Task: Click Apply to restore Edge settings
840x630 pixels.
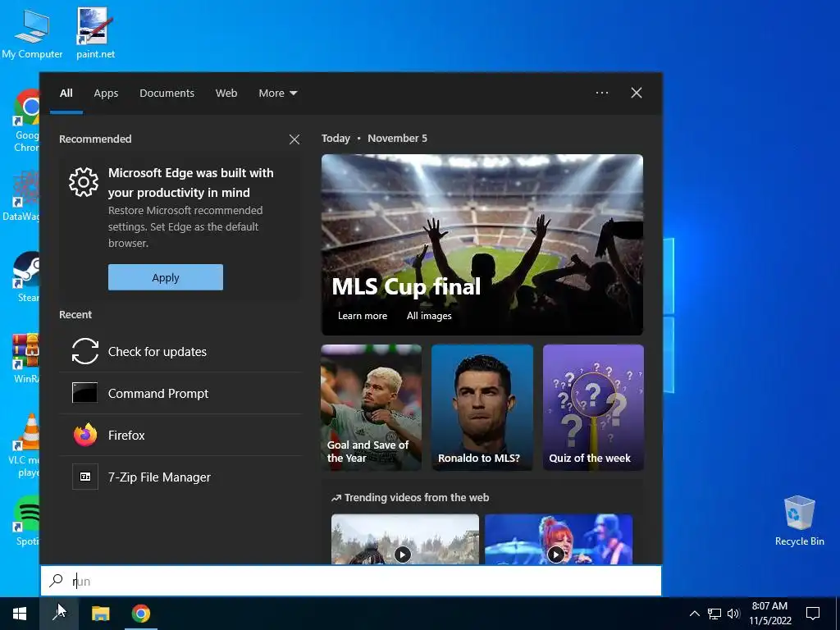Action: (x=166, y=277)
